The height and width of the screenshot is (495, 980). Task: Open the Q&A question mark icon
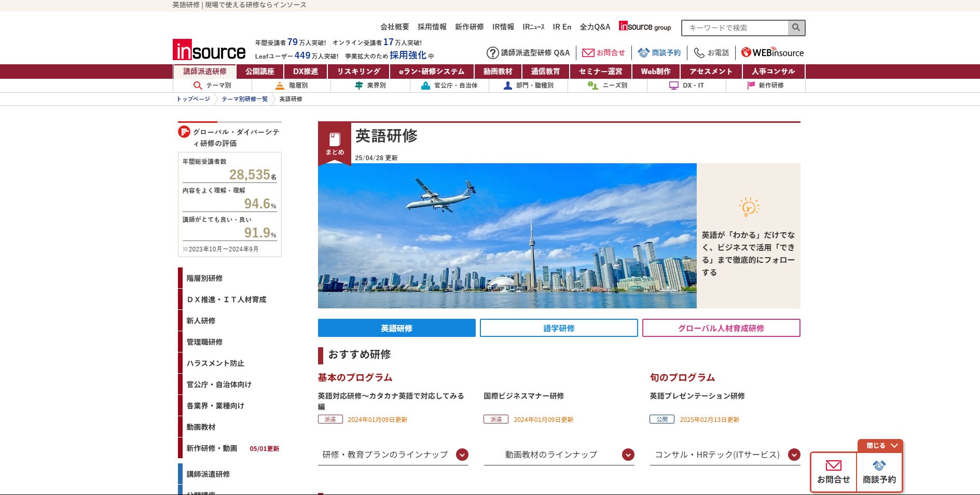point(492,53)
